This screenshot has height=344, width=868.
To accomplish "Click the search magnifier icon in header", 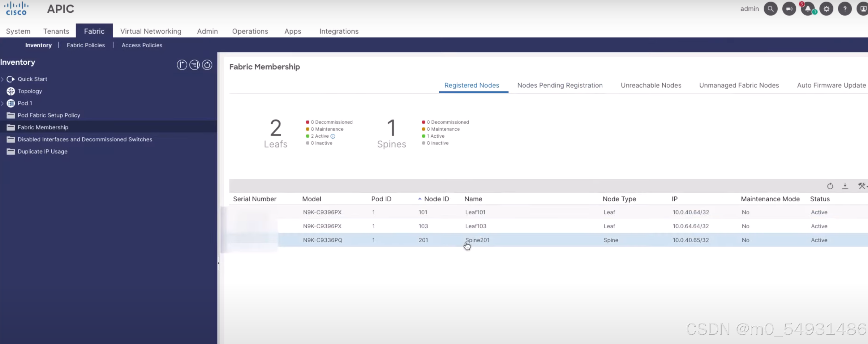I will pyautogui.click(x=770, y=9).
